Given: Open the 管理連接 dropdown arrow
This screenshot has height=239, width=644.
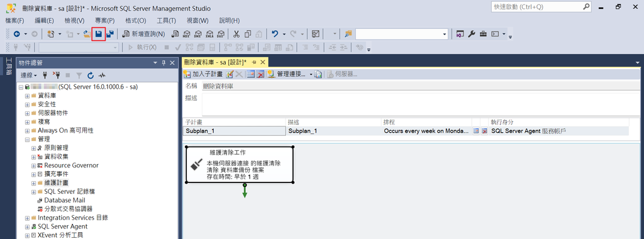Looking at the screenshot, I should pos(311,74).
